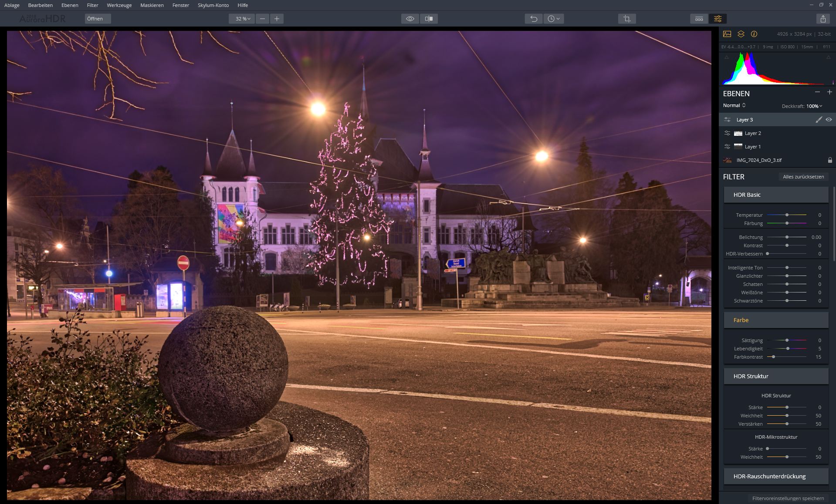The height and width of the screenshot is (504, 836).
Task: Open the zoom level 32 % dropdown
Action: 242,19
